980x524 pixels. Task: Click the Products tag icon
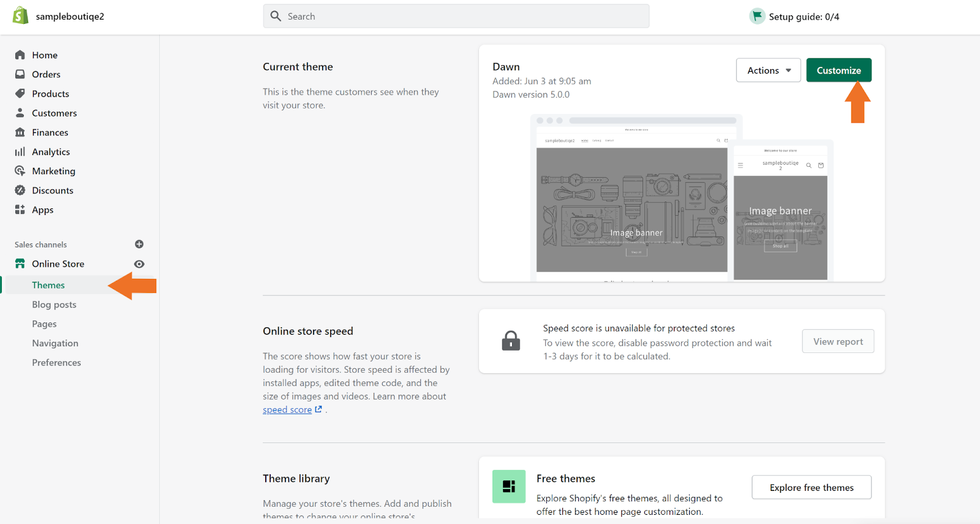pyautogui.click(x=20, y=94)
